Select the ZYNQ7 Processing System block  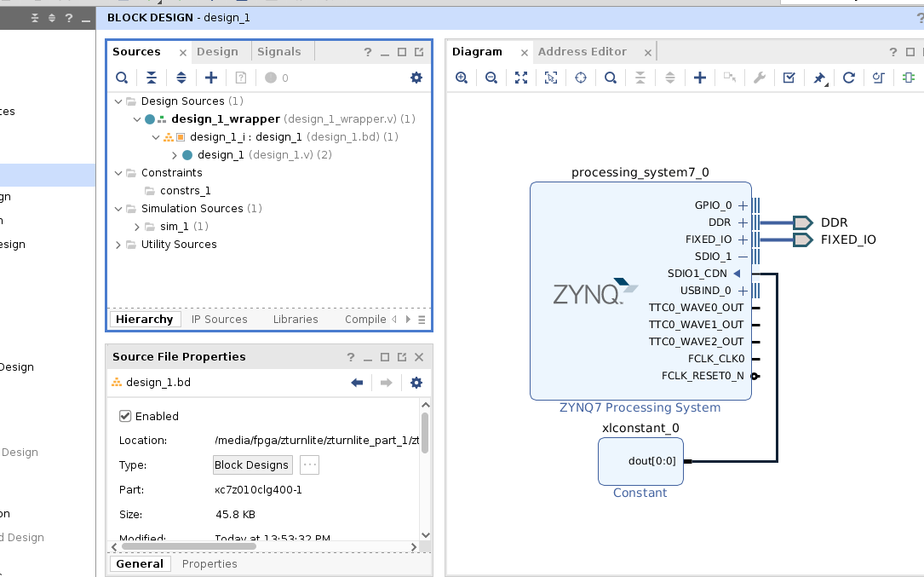(640, 291)
